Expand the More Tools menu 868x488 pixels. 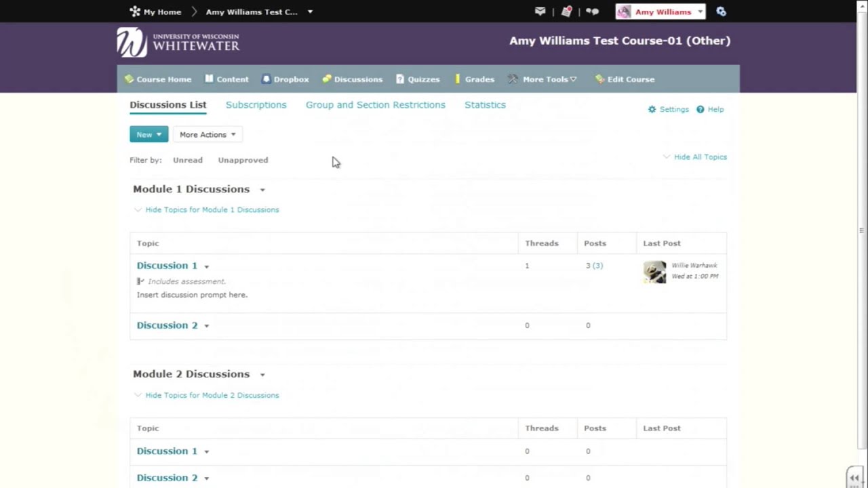[542, 79]
